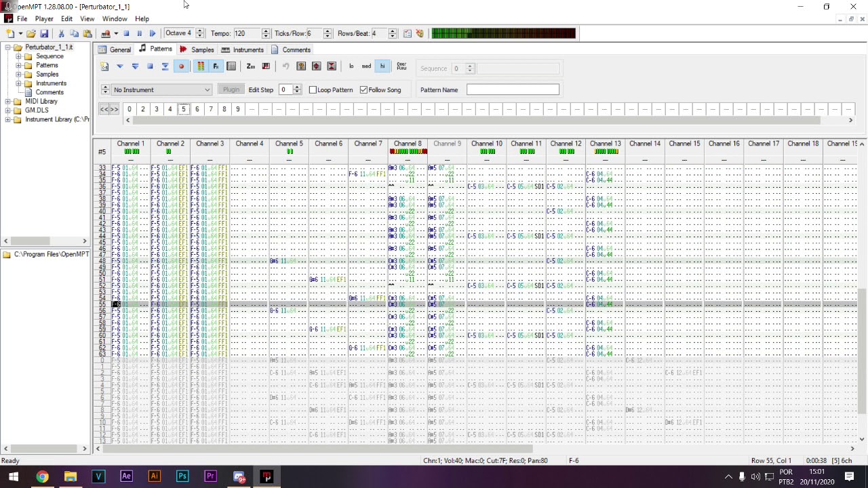
Task: Click the << >> order list navigation button
Action: click(109, 109)
